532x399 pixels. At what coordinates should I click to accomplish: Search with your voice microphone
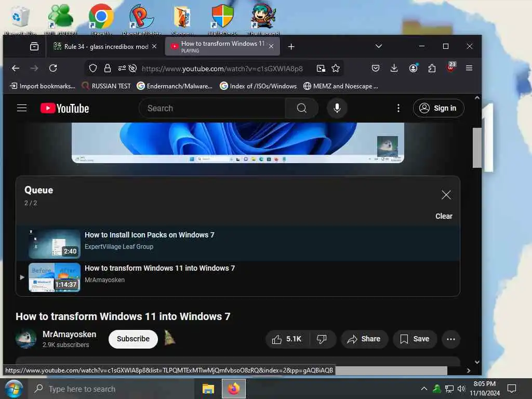337,108
